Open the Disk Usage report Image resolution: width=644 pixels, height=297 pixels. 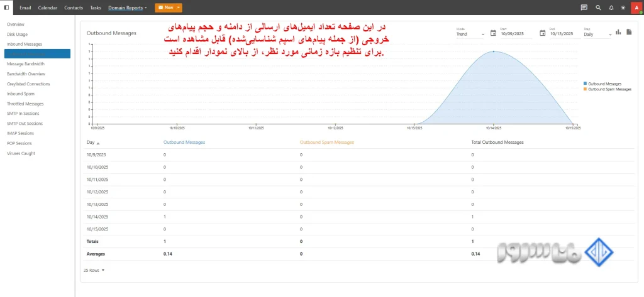(x=17, y=35)
